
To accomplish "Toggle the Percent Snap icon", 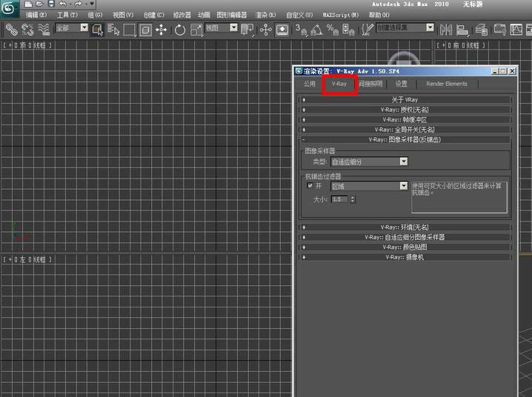I will (333, 30).
